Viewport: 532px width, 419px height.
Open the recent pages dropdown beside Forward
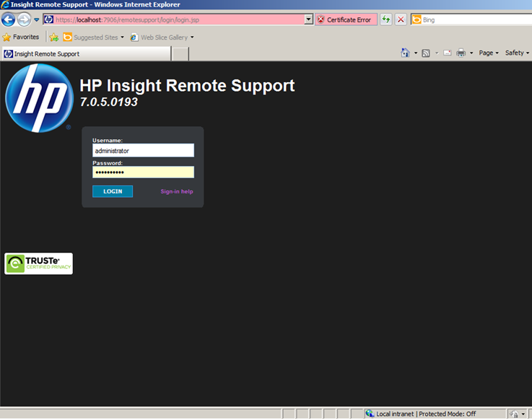point(36,19)
